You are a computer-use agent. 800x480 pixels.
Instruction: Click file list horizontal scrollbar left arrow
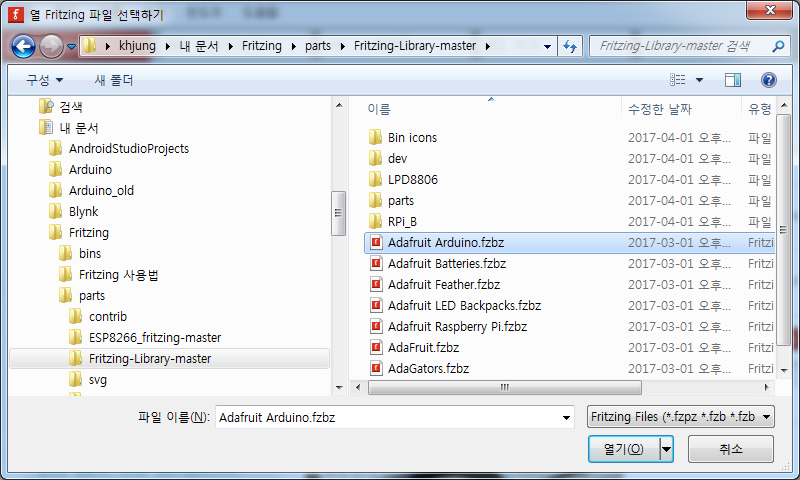[x=358, y=388]
